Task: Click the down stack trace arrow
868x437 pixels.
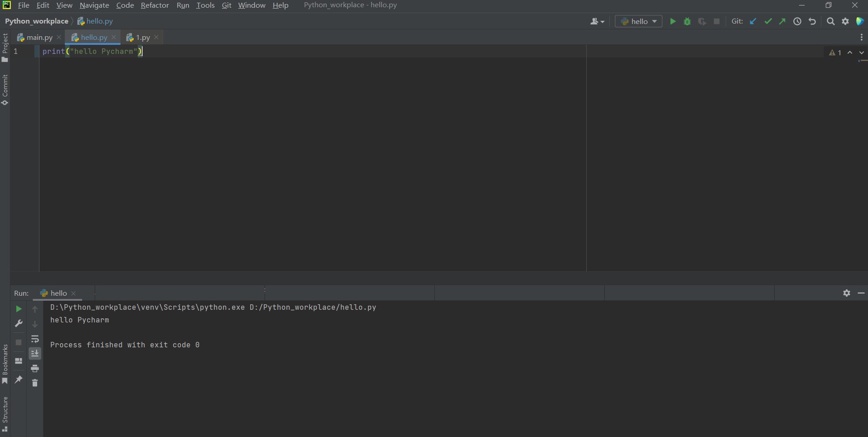Action: (x=35, y=324)
